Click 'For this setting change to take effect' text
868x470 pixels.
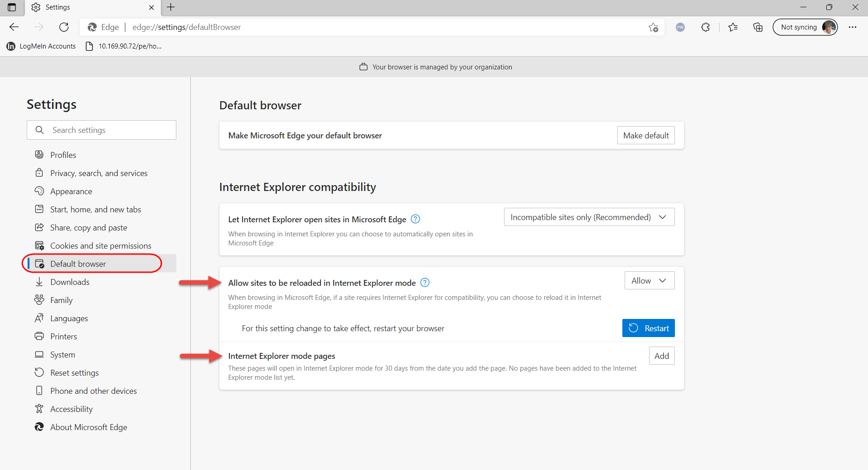343,328
